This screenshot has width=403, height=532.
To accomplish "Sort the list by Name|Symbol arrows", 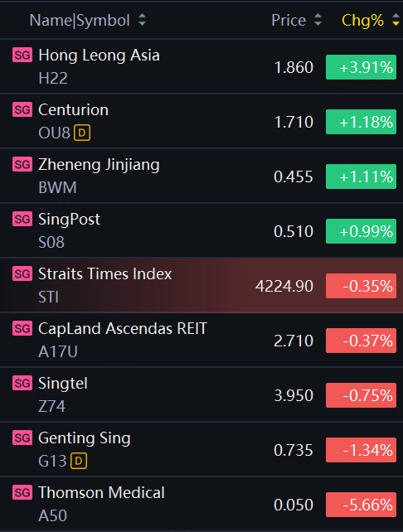I will click(x=143, y=20).
